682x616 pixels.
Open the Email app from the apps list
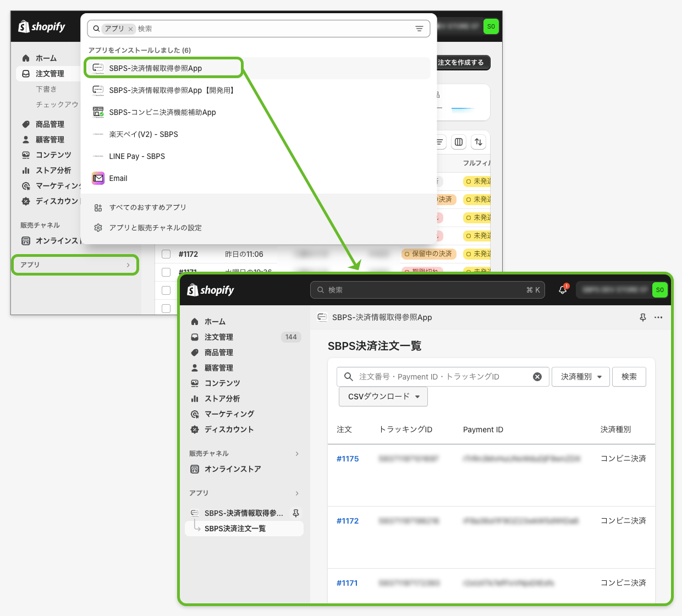[257, 178]
